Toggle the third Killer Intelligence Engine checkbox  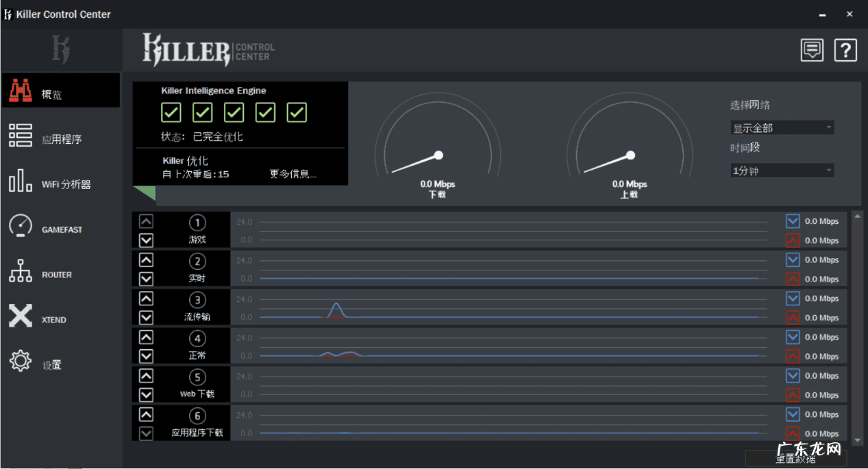[x=234, y=112]
